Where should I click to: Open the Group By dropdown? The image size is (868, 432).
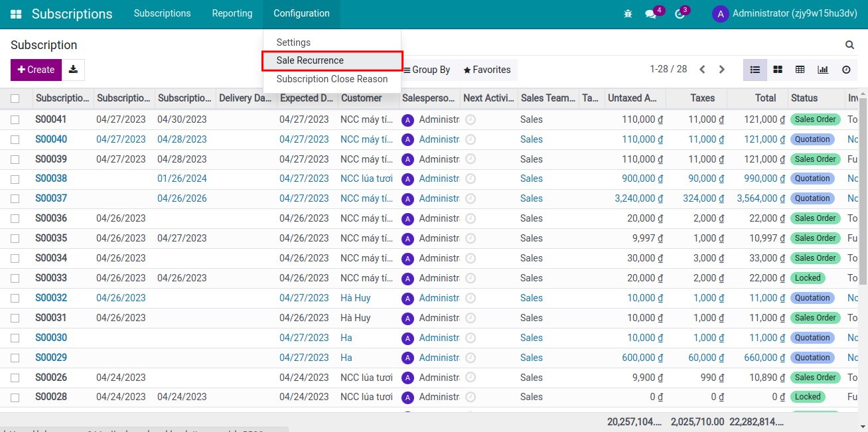[x=427, y=70]
